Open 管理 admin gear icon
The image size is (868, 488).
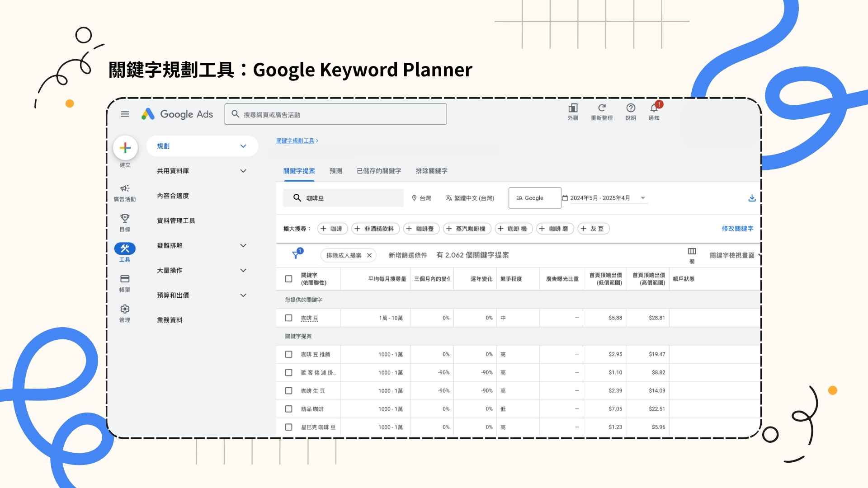(x=125, y=313)
